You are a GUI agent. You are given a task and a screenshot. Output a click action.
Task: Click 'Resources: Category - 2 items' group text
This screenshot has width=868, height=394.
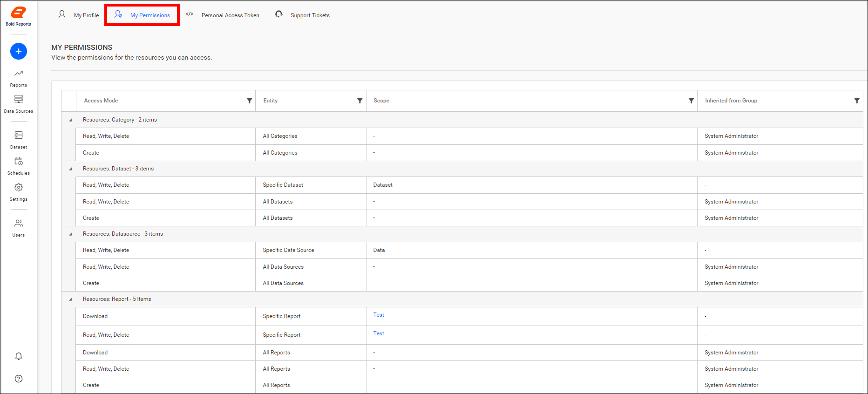pyautogui.click(x=120, y=120)
